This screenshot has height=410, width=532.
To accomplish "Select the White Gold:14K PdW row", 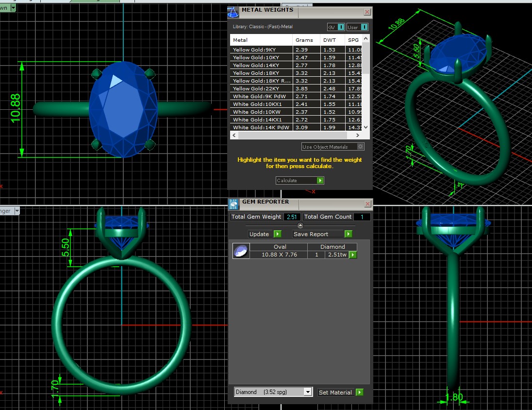I will (x=261, y=127).
